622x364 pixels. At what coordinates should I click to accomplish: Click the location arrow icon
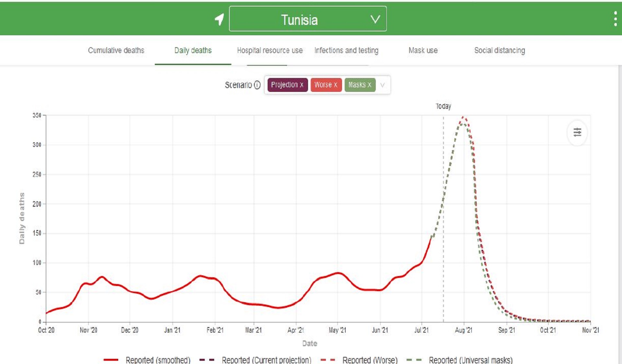(x=219, y=19)
